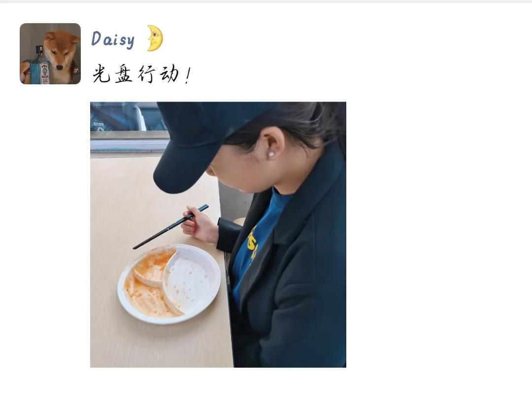Click the black baseball cap in photo

coord(203,143)
